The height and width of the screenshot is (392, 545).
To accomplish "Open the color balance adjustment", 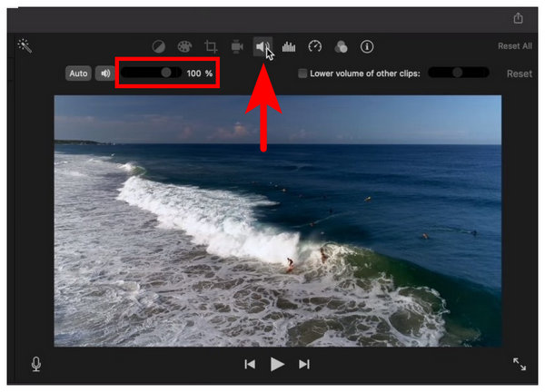I will 158,46.
